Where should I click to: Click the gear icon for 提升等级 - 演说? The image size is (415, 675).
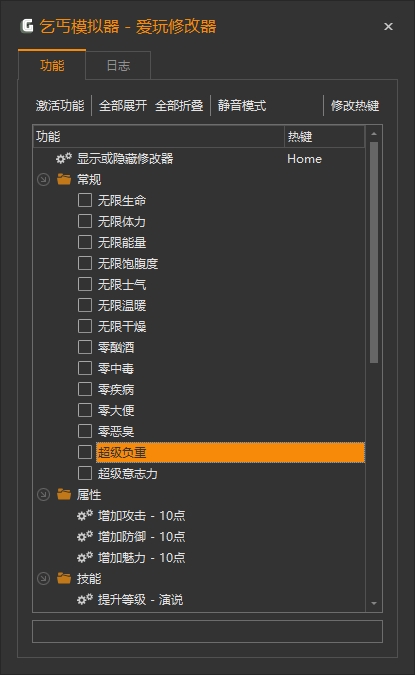coord(85,599)
